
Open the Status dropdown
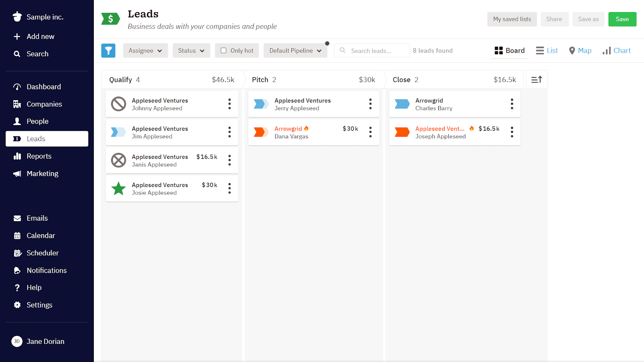click(x=191, y=50)
